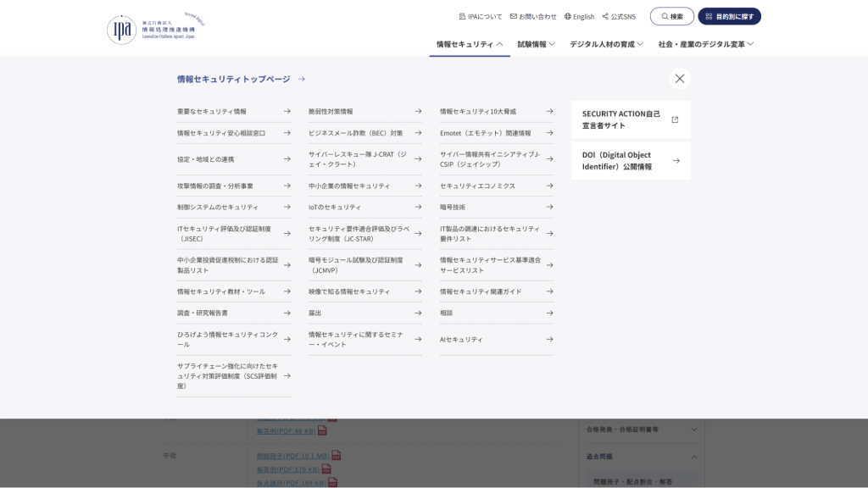
Task: Open 情報セキュリティ教材・ツール
Action: click(x=234, y=291)
